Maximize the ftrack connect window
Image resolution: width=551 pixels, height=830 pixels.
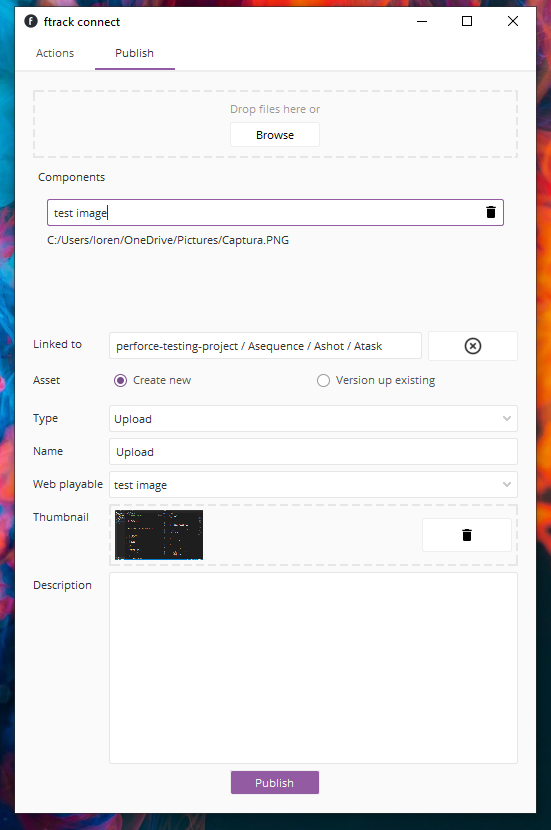coord(467,21)
